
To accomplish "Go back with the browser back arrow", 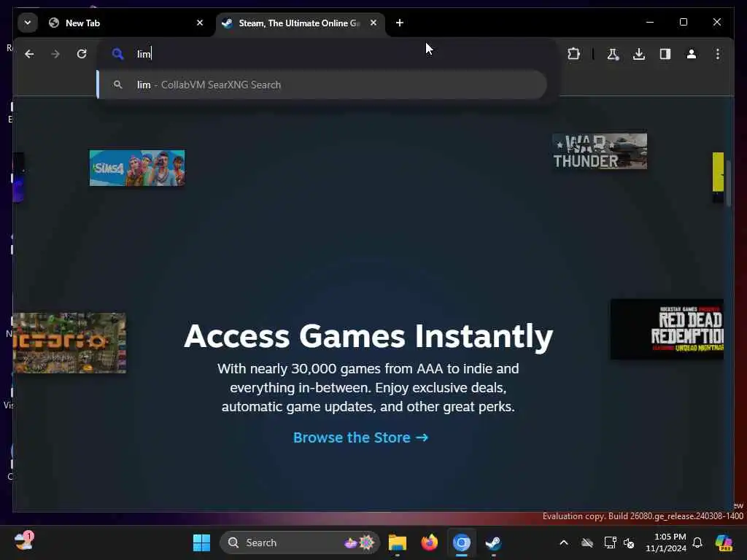I will point(29,54).
